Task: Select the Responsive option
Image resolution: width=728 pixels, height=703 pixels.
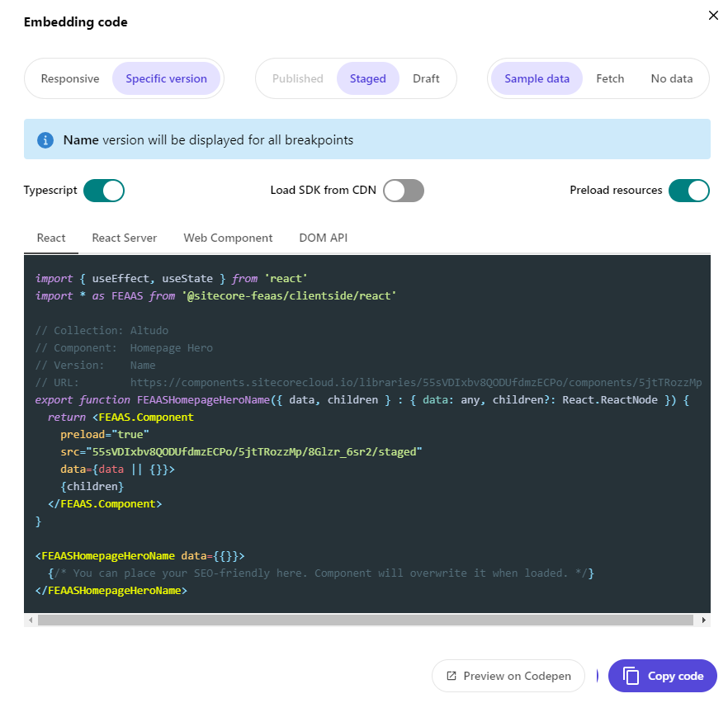Action: [70, 78]
